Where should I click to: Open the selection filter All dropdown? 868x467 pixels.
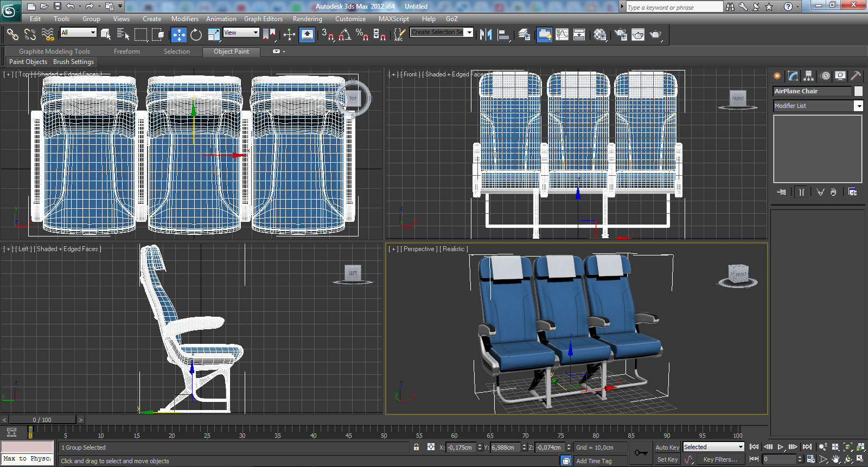78,33
